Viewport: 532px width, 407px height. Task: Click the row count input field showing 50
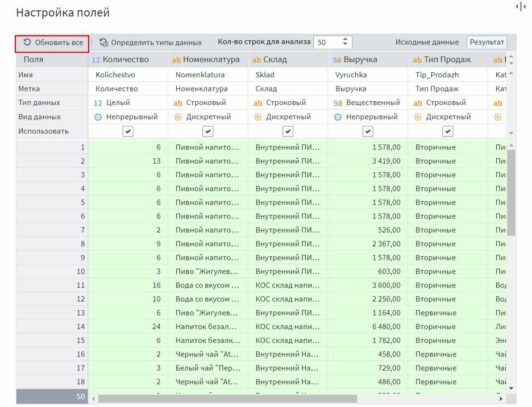coord(327,42)
